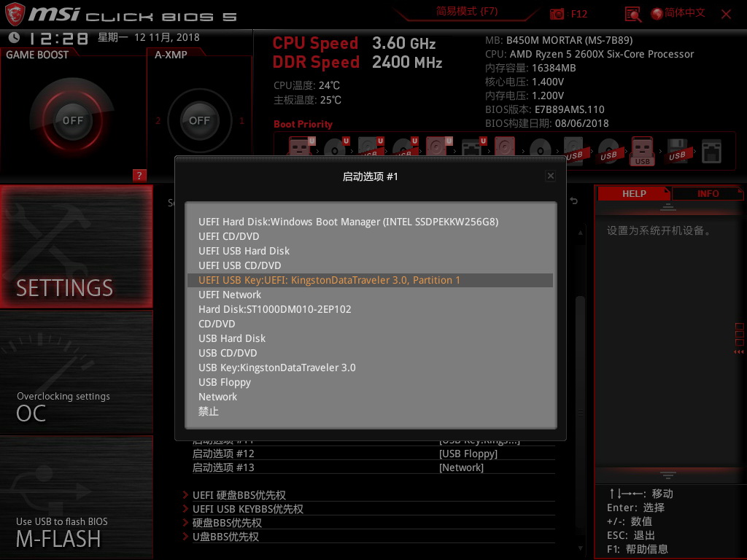This screenshot has width=747, height=560.
Task: Choose UEFI USB Key KingstonDataTraveler Partition 1
Action: 370,280
